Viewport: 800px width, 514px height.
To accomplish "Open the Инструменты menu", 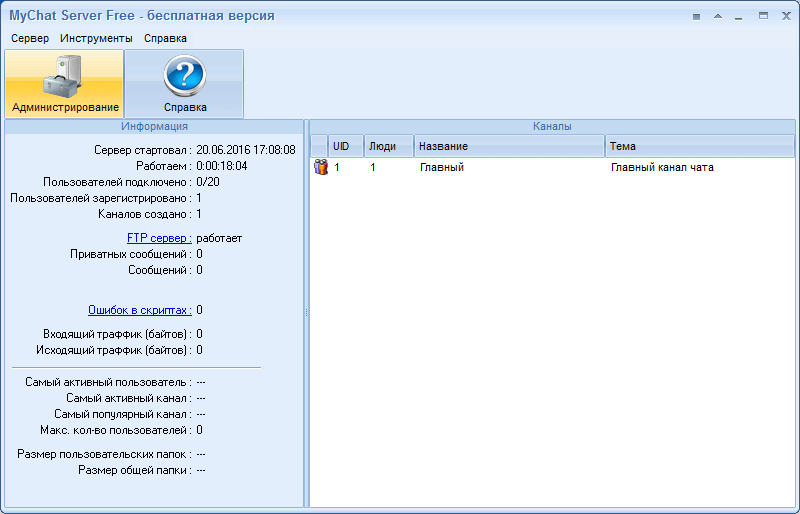I will [x=96, y=38].
